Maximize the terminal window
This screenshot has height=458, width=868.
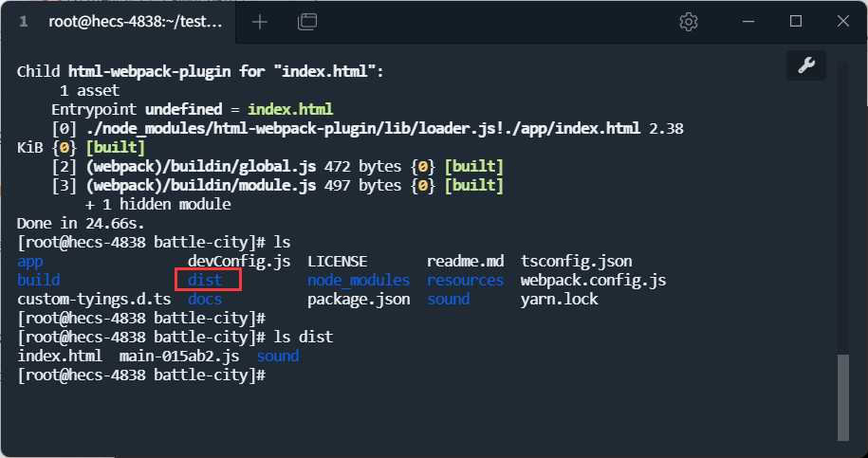795,22
